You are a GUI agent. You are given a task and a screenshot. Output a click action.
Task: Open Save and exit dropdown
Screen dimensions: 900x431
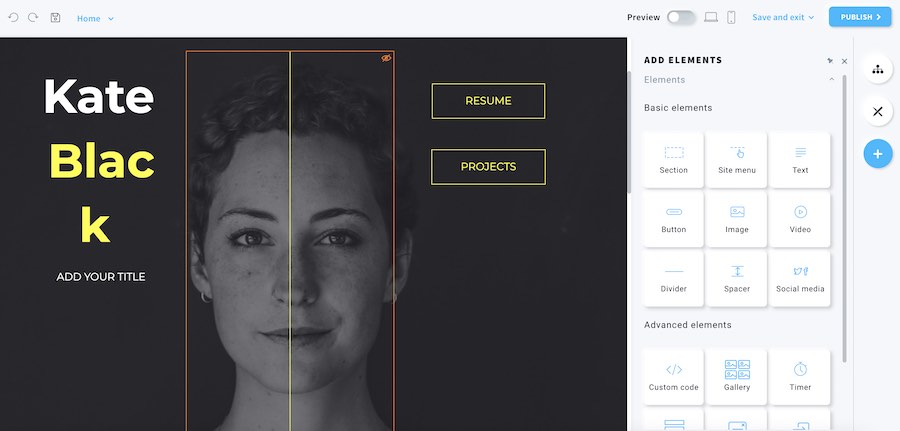tap(783, 17)
